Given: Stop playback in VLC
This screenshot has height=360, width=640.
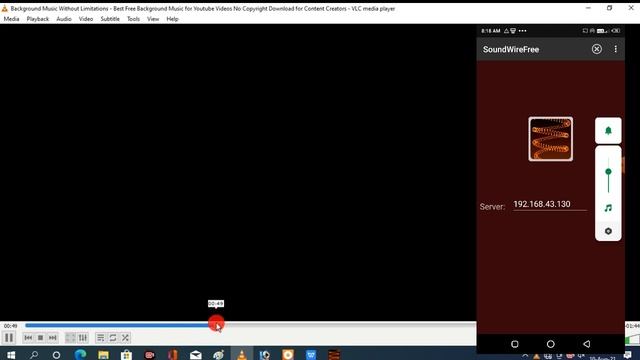Looking at the screenshot, I should [x=40, y=338].
